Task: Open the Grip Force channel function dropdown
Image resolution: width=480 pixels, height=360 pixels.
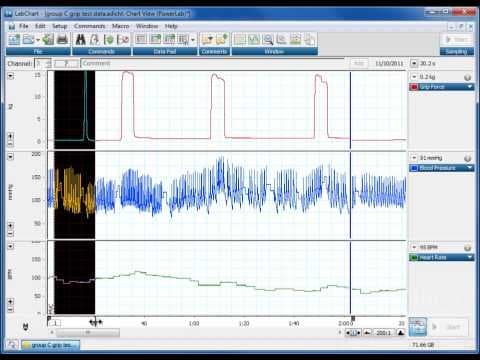Action: click(x=470, y=87)
